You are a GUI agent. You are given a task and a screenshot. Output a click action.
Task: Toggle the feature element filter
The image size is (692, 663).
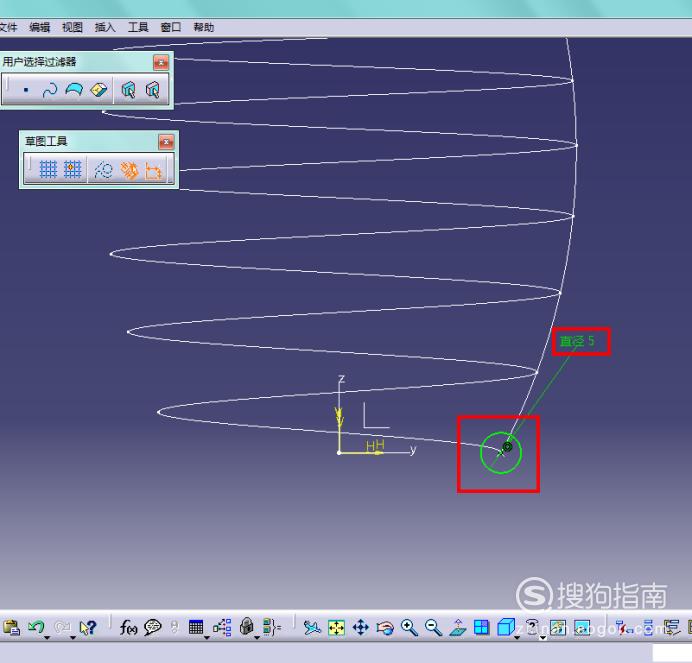(128, 90)
